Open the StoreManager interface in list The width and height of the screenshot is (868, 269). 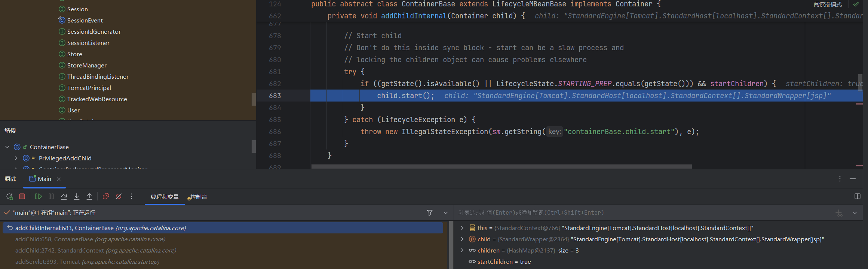coord(87,65)
